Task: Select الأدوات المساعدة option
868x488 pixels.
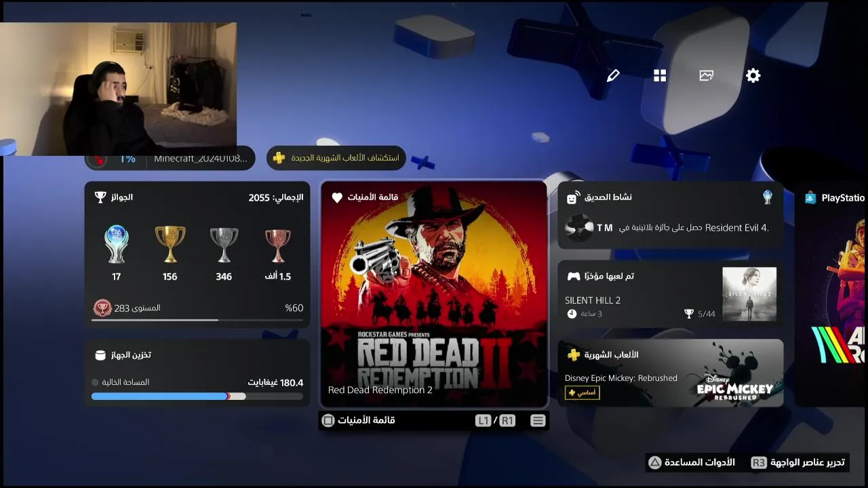Action: point(700,462)
